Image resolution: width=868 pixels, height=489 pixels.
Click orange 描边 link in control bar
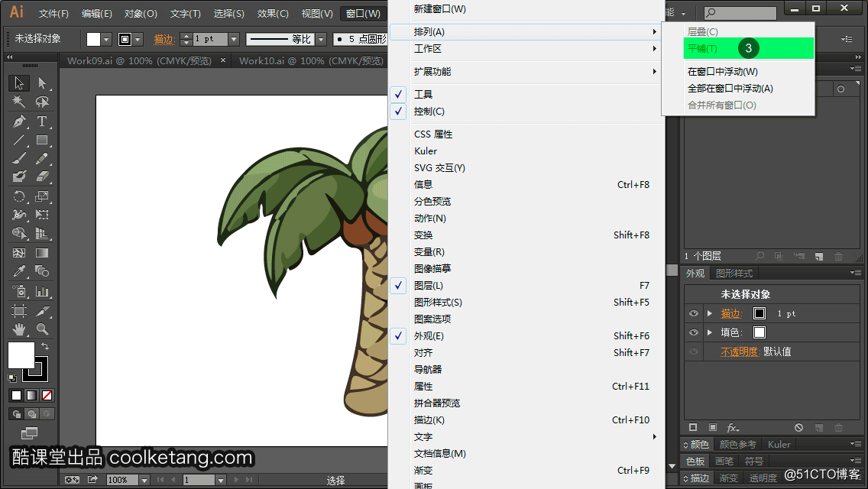[164, 39]
